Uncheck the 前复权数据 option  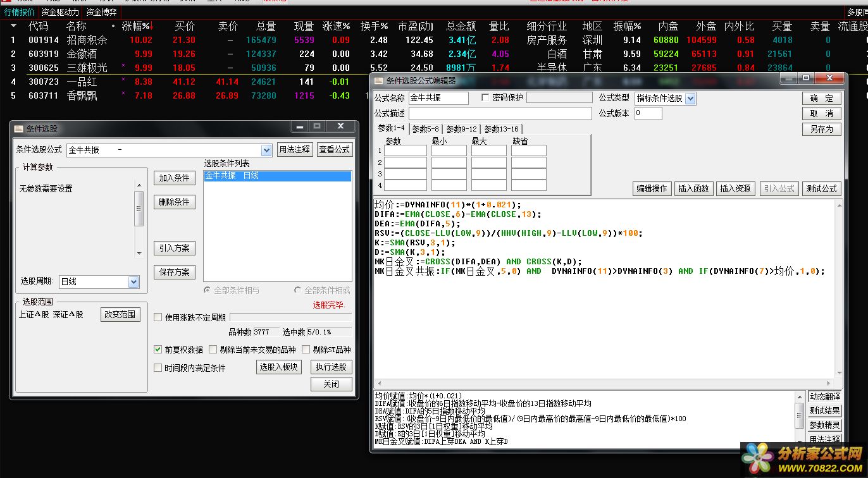tap(158, 350)
